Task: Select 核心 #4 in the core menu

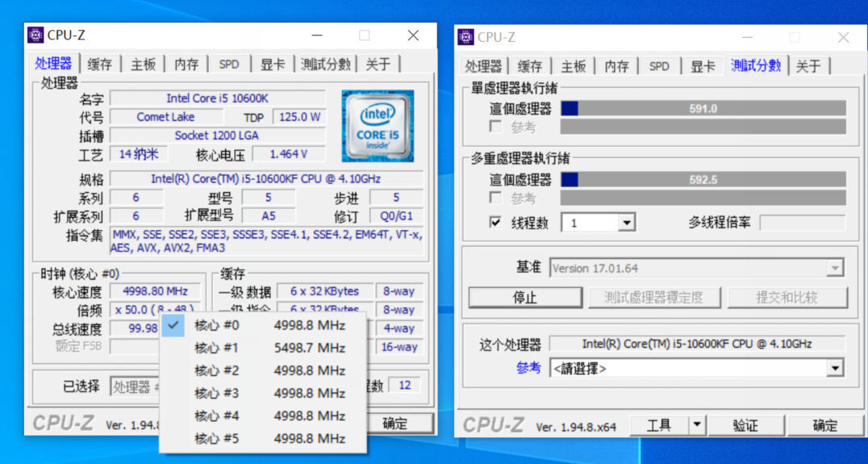Action: pos(262,416)
